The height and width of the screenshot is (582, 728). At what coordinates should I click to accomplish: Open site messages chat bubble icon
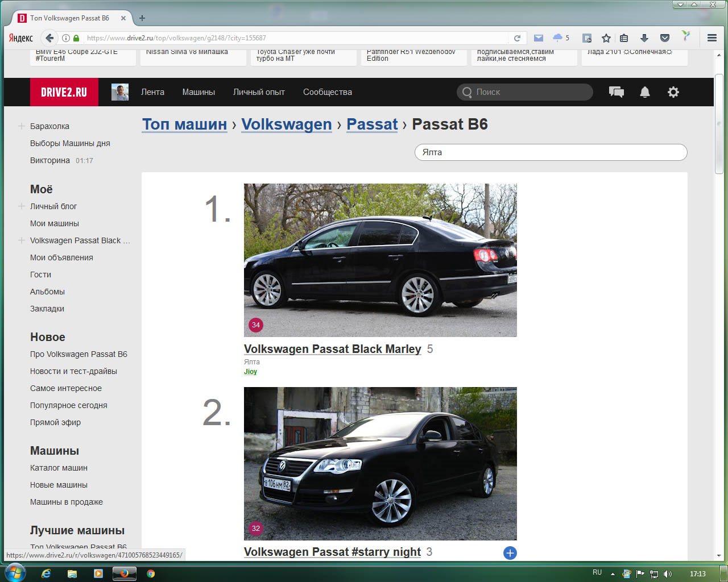[x=617, y=92]
